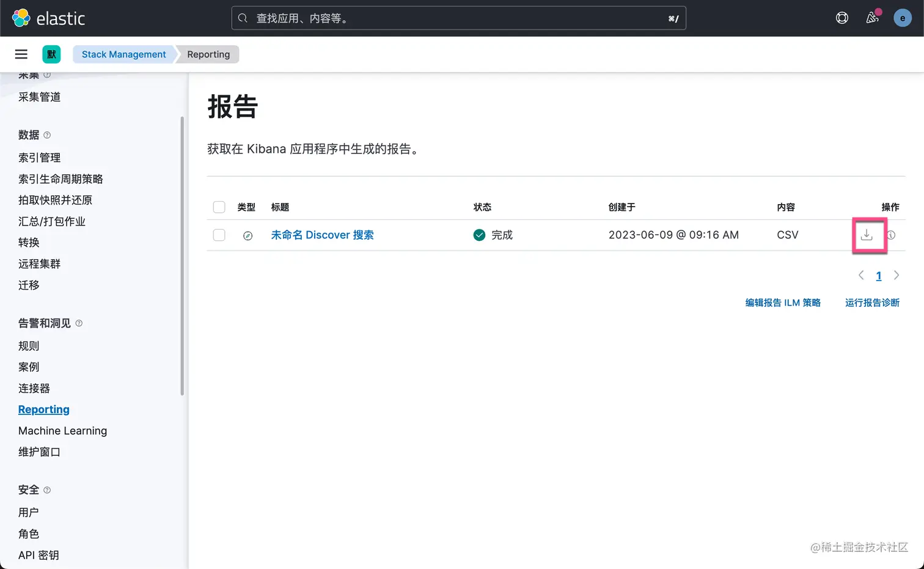Show report info for Discover search
This screenshot has width=924, height=569.
point(891,235)
